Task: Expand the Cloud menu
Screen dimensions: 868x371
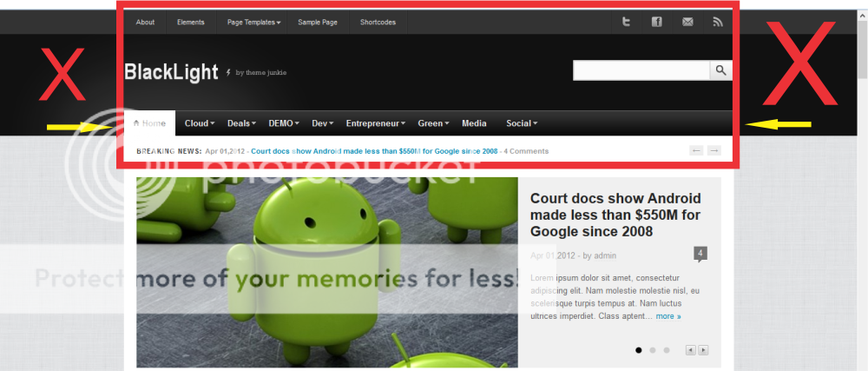Action: click(200, 123)
